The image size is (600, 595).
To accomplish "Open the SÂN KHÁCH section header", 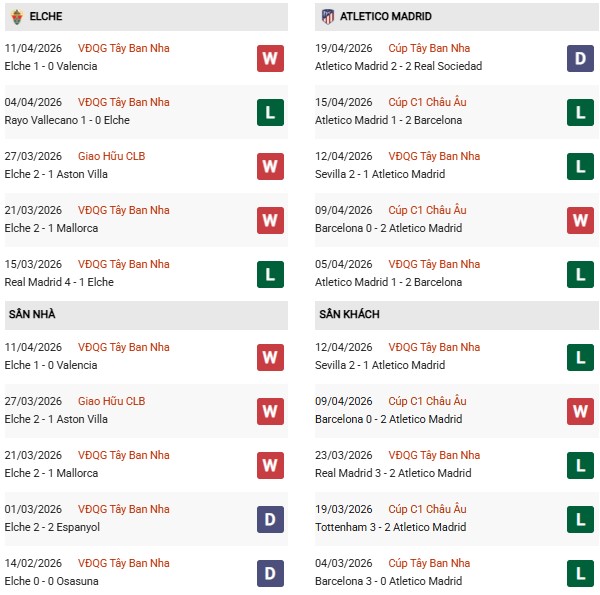I will [x=350, y=315].
